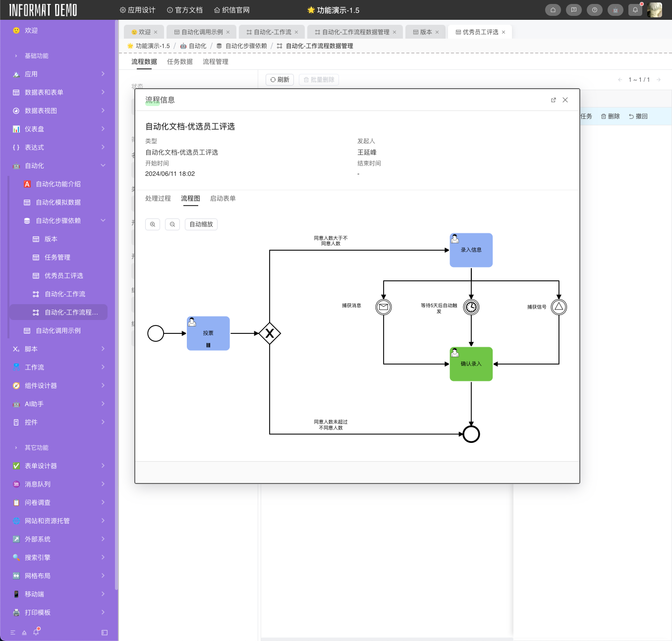Zoom in on the flowchart diagram

pos(153,224)
